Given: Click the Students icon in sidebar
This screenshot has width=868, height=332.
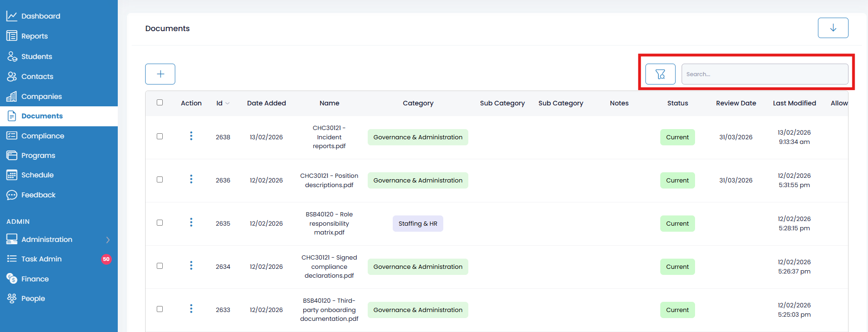Looking at the screenshot, I should [x=12, y=57].
